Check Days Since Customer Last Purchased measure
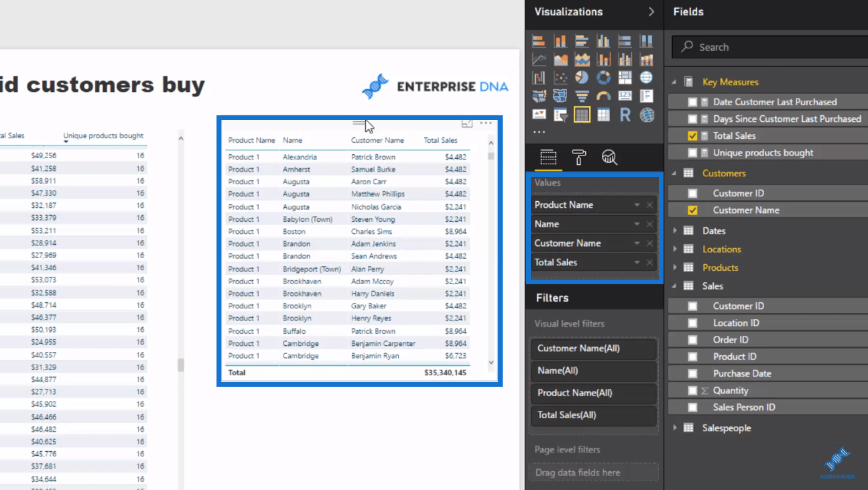The height and width of the screenshot is (490, 868). click(693, 119)
